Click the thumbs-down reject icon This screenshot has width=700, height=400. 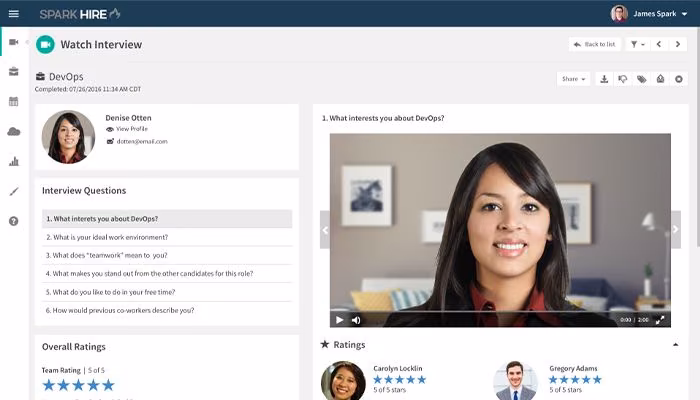coord(623,79)
